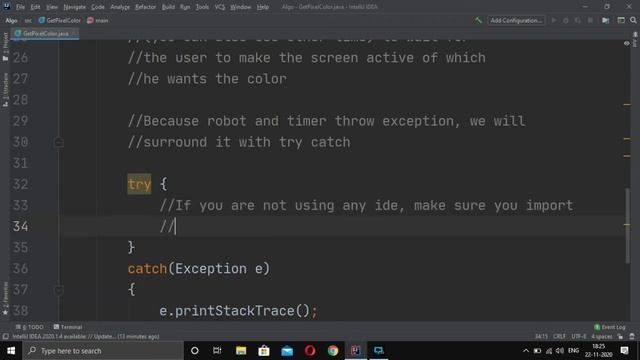640x360 pixels.
Task: Open the Windows Start menu
Action: (11, 351)
